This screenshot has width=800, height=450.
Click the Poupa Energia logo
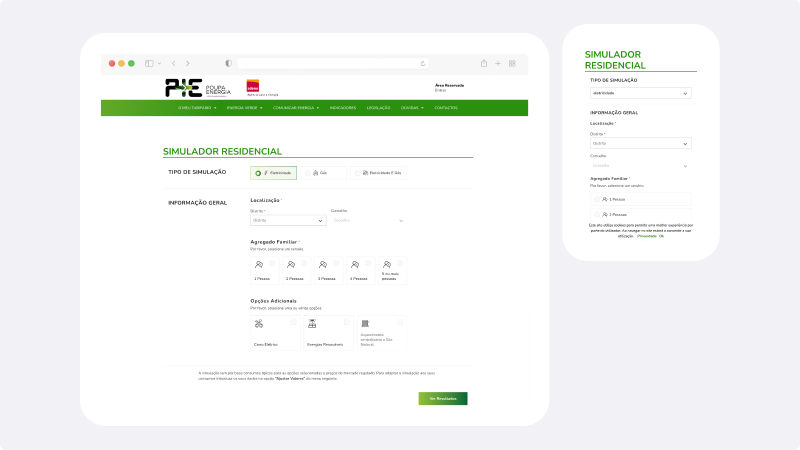coord(183,87)
